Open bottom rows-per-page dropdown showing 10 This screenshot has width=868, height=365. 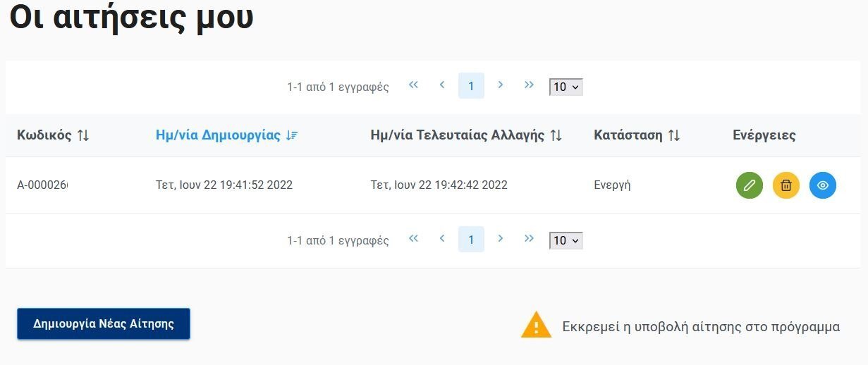566,240
